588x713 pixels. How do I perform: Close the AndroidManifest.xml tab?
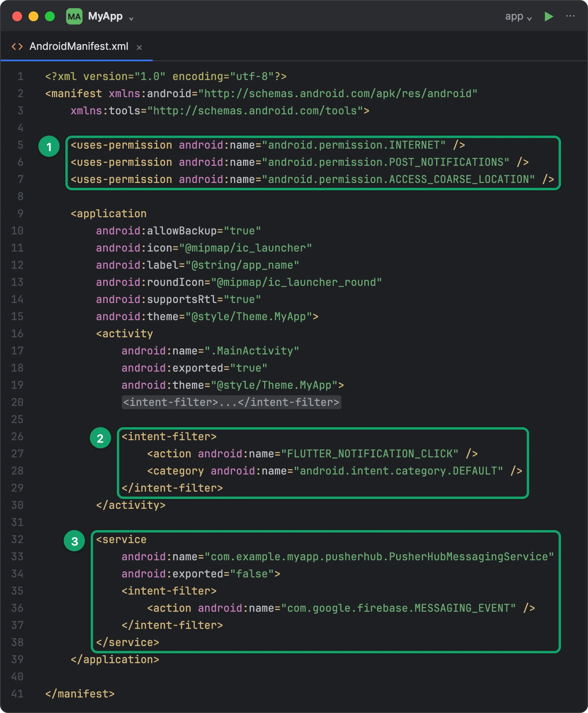click(139, 47)
